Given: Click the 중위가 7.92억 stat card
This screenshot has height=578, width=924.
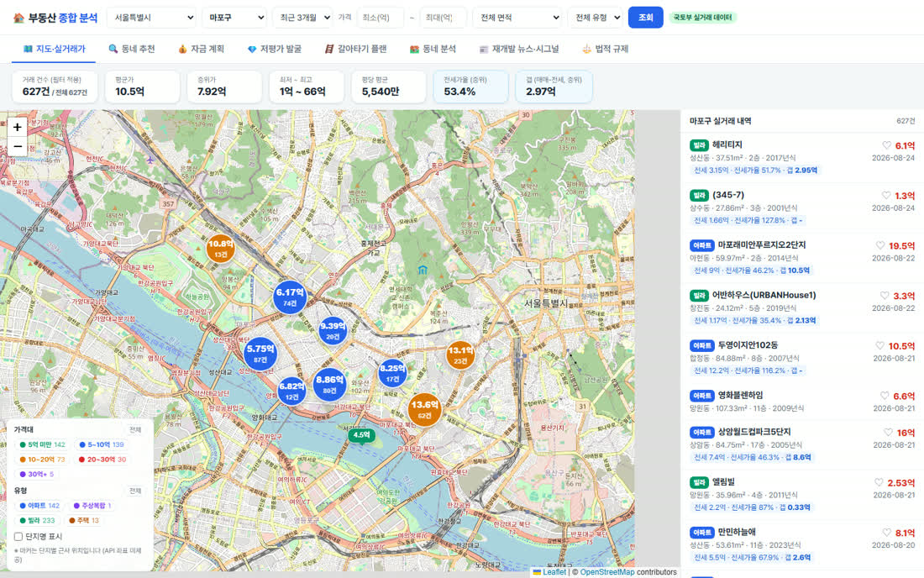Looking at the screenshot, I should tap(224, 87).
